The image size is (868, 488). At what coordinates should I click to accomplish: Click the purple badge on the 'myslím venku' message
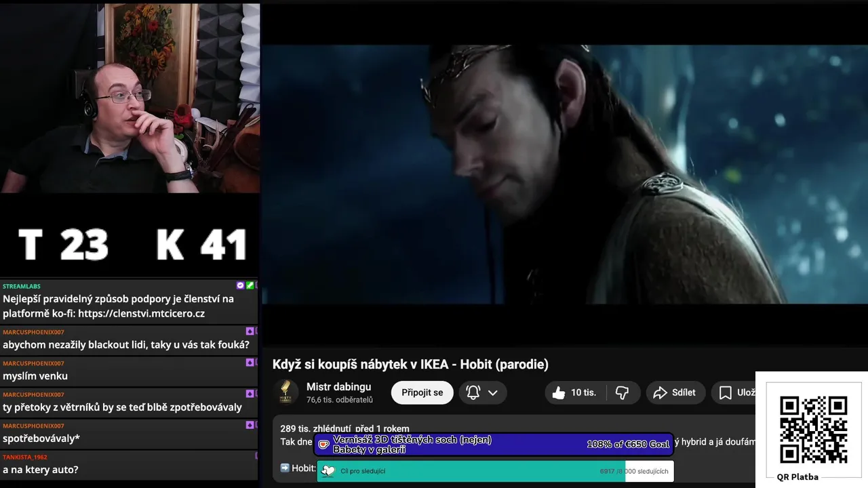[250, 363]
